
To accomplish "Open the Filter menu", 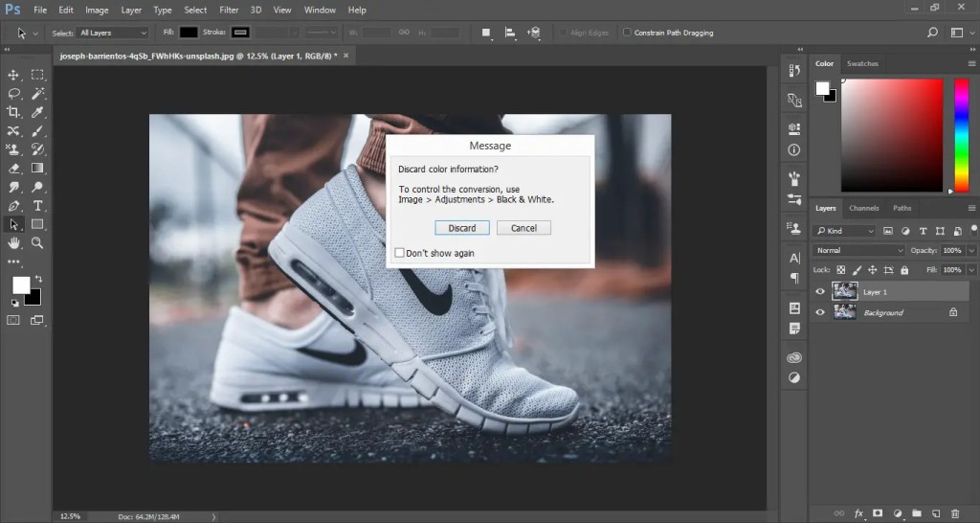I will (x=228, y=10).
